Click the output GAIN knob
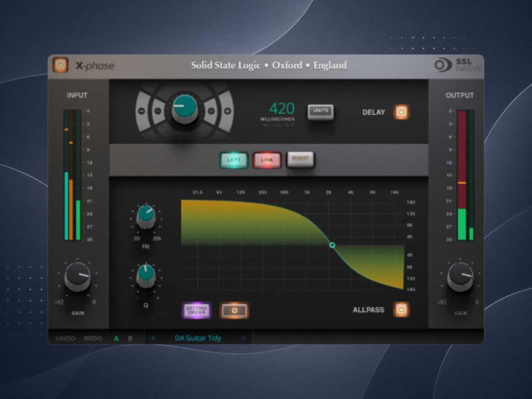This screenshot has height=399, width=532. coord(460,276)
